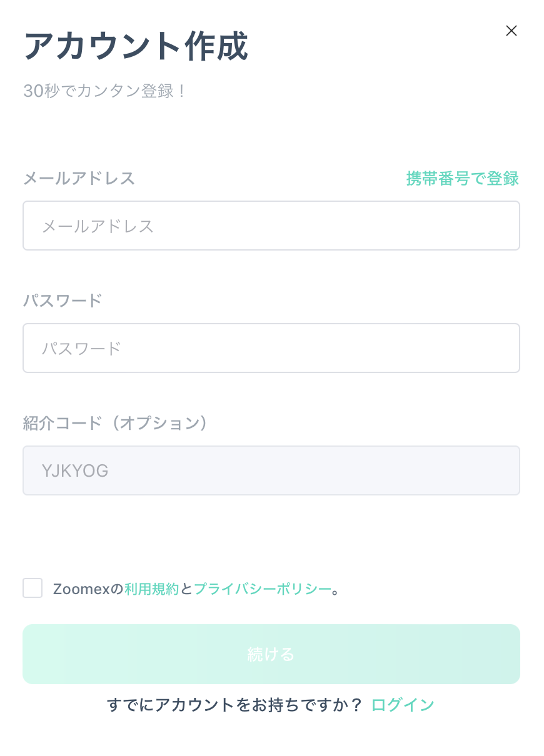Click the 紹介コード（オプション）label
The height and width of the screenshot is (756, 544).
pyautogui.click(x=116, y=423)
